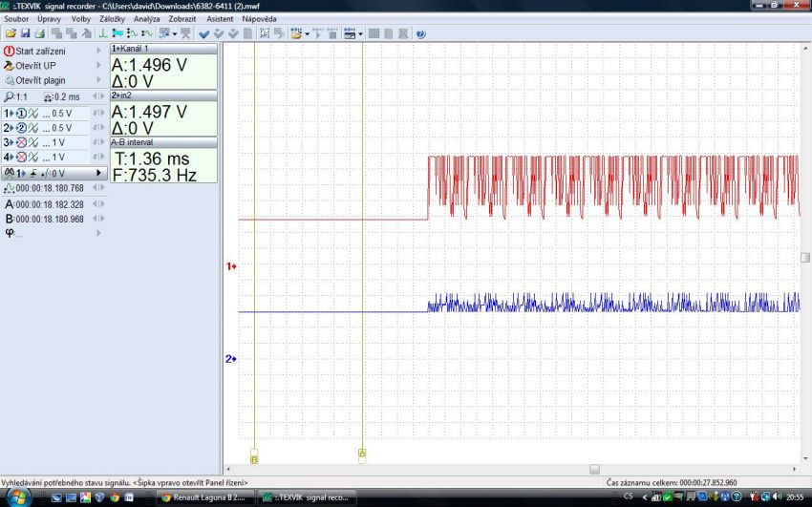Expand the Otevřít UP submenu arrow
This screenshot has height=507, width=812.
(98, 65)
